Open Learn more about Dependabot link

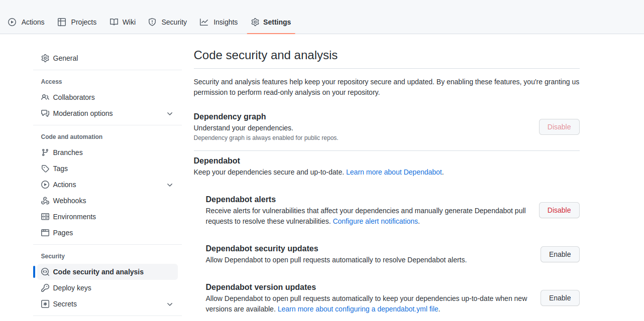[x=394, y=172]
